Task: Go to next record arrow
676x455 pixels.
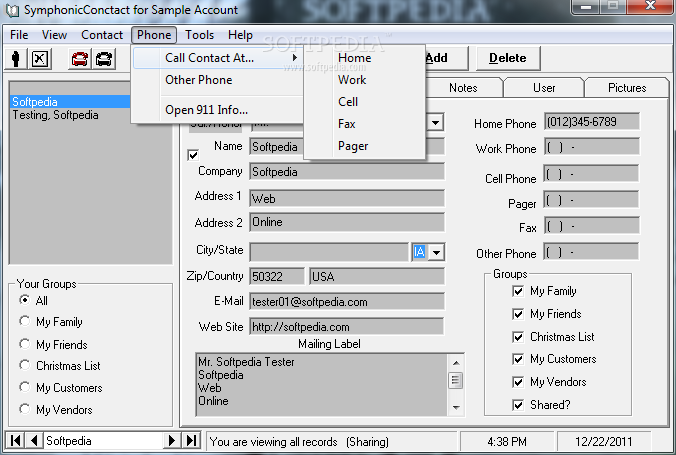Action: (x=172, y=440)
